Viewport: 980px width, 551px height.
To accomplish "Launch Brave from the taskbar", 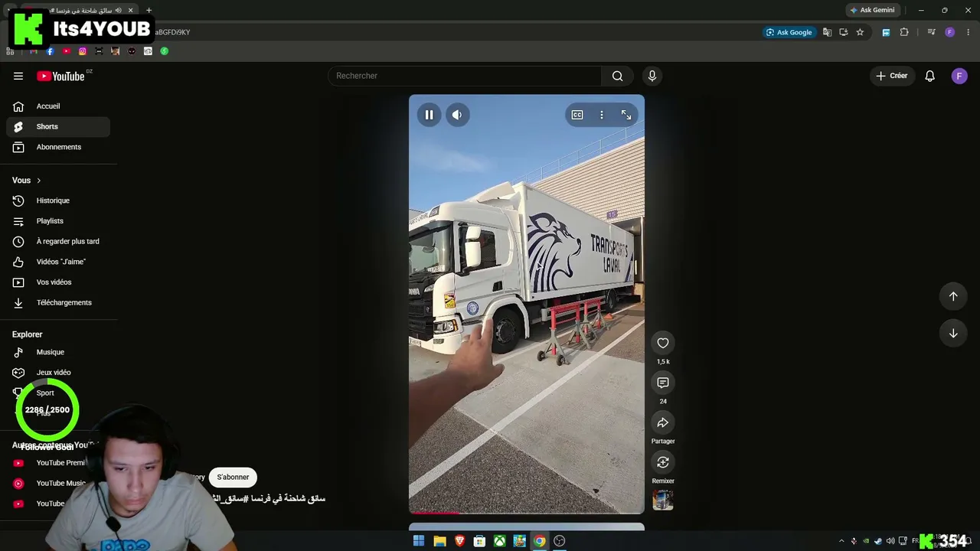I will pyautogui.click(x=459, y=541).
